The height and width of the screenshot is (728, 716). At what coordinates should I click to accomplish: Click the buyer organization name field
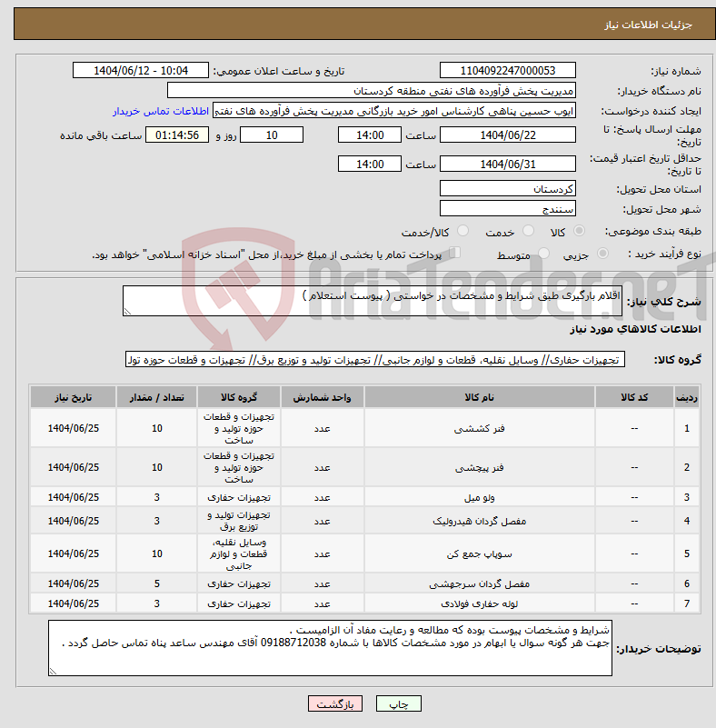click(x=372, y=91)
